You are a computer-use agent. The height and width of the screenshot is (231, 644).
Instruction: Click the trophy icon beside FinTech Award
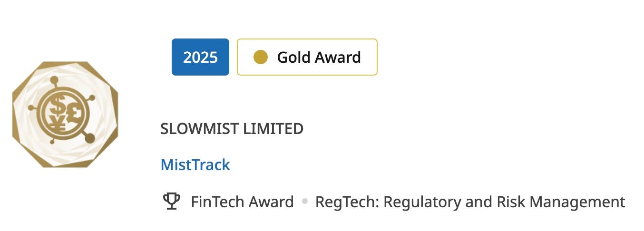point(171,202)
